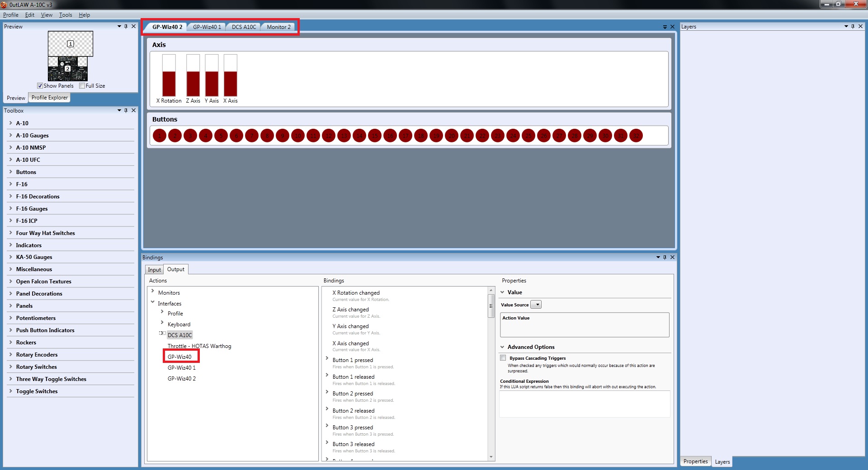Click button indicator 5
Image resolution: width=868 pixels, height=470 pixels.
point(221,136)
